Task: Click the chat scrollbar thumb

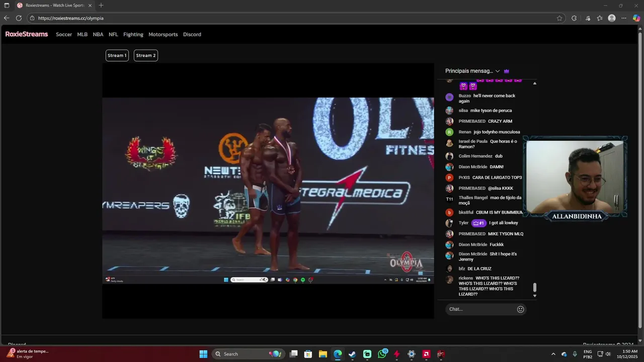Action: pos(535,288)
